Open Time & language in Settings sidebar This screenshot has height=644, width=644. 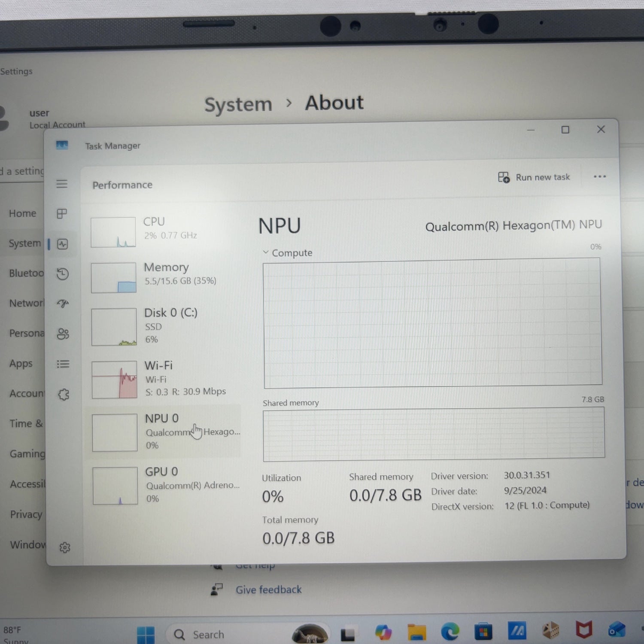(x=26, y=423)
